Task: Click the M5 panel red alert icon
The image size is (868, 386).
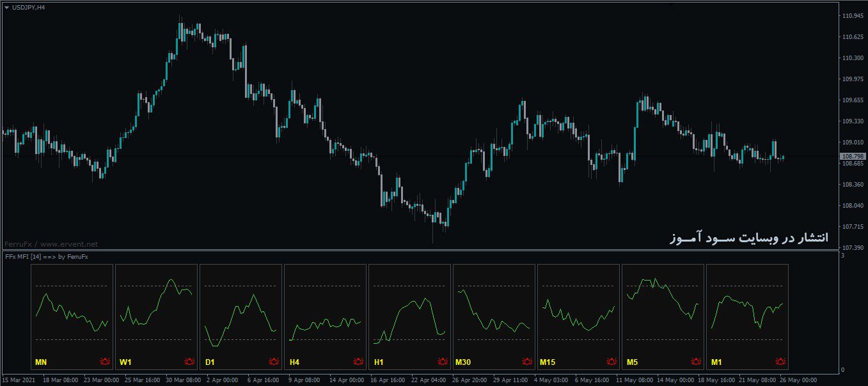Action: click(x=696, y=362)
